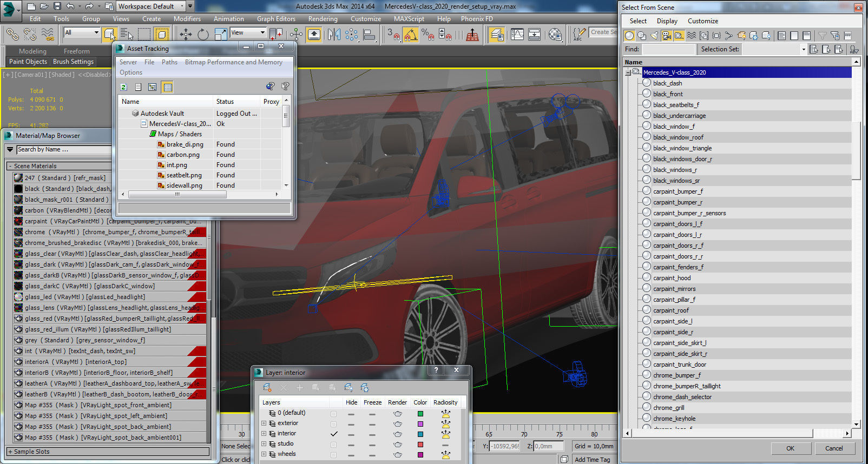
Task: Make the exterior layer current via checkbox
Action: [333, 423]
